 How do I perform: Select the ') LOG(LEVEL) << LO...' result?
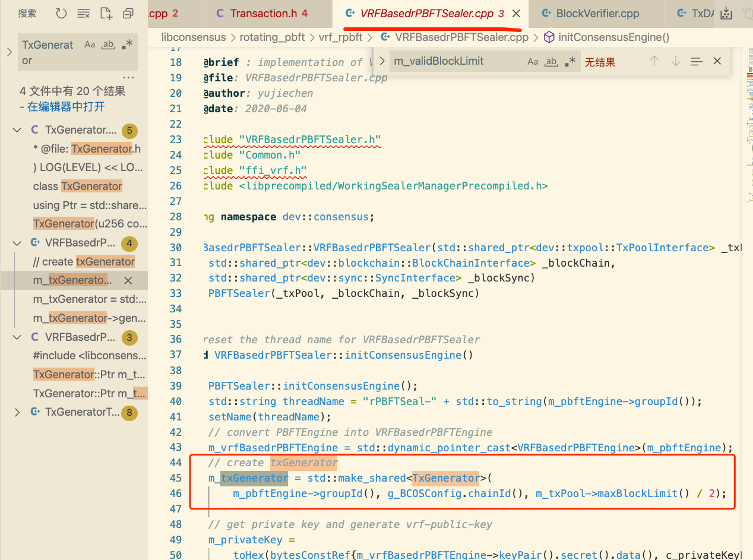(88, 167)
